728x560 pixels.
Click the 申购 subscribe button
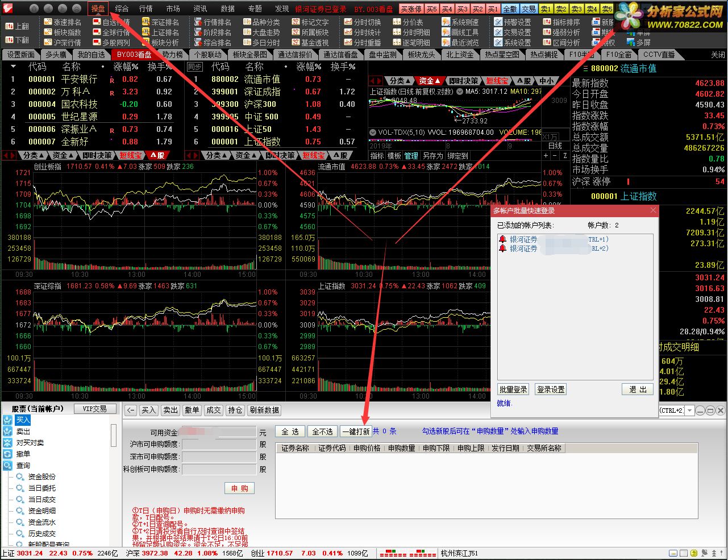click(240, 488)
